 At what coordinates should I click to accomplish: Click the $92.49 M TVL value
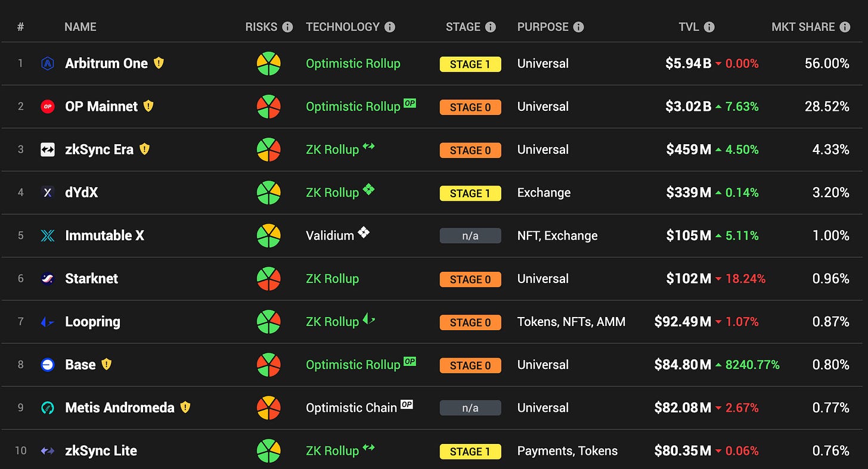click(683, 322)
